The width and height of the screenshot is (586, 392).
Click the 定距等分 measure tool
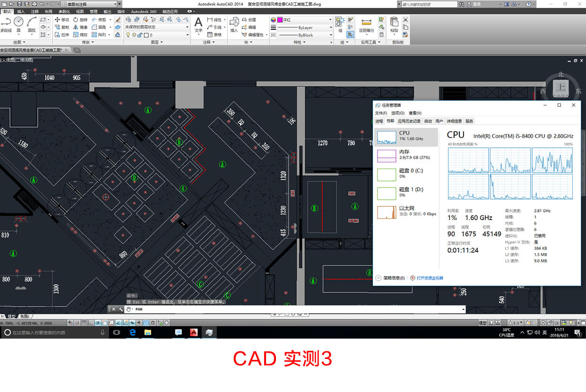pyautogui.click(x=366, y=25)
